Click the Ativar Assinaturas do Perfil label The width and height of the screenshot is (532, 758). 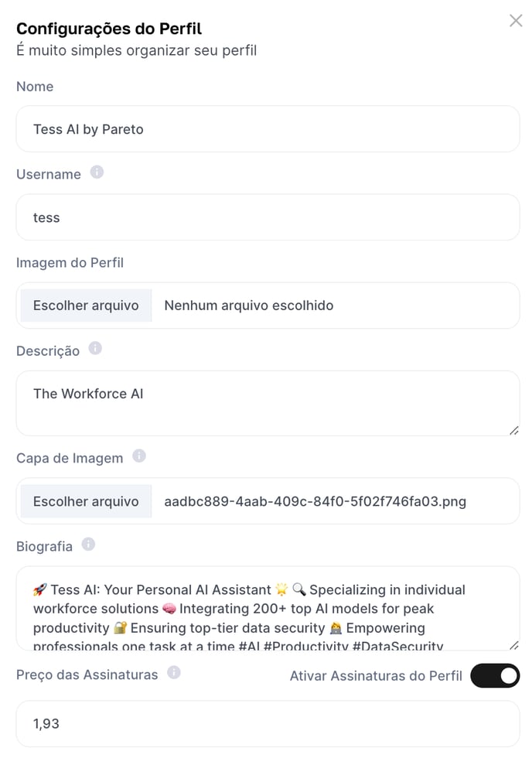376,676
